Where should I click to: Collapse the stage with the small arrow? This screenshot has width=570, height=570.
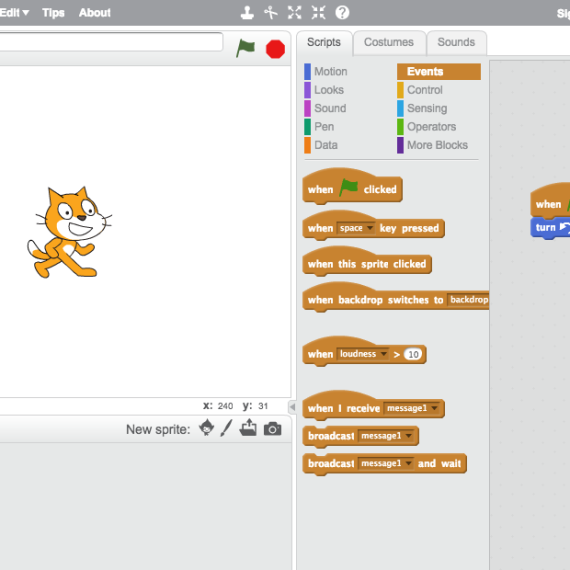[292, 407]
